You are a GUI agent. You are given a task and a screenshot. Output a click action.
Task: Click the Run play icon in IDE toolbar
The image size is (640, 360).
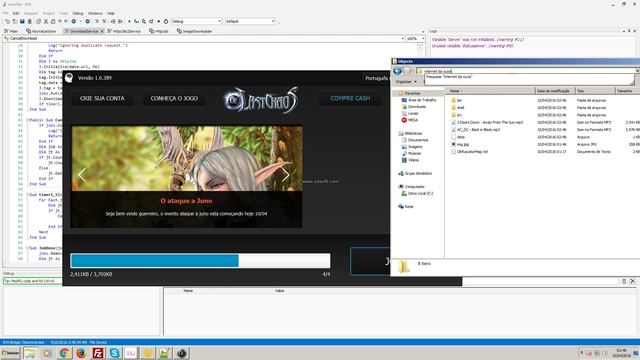[129, 21]
